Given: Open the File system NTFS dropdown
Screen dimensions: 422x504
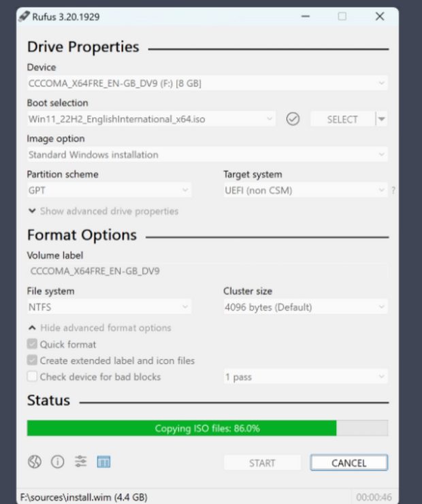Looking at the screenshot, I should point(109,307).
